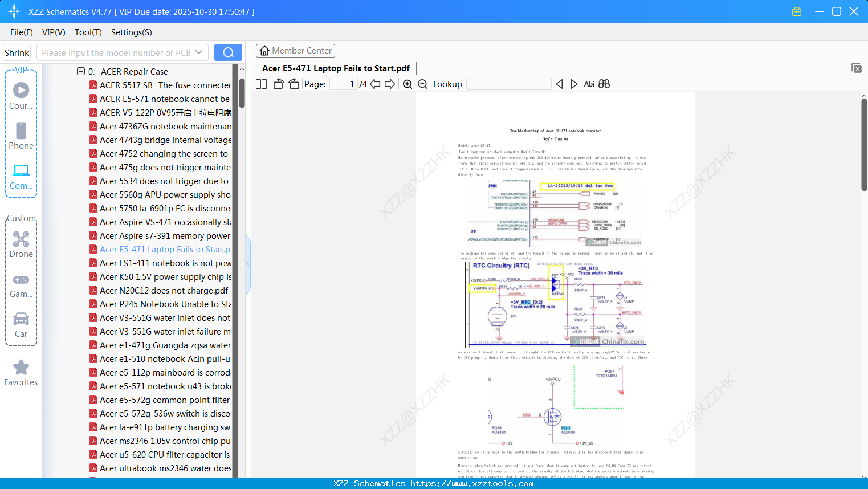This screenshot has width=868, height=489.
Task: Open Acer la-e911p battery charging file
Action: click(x=165, y=427)
